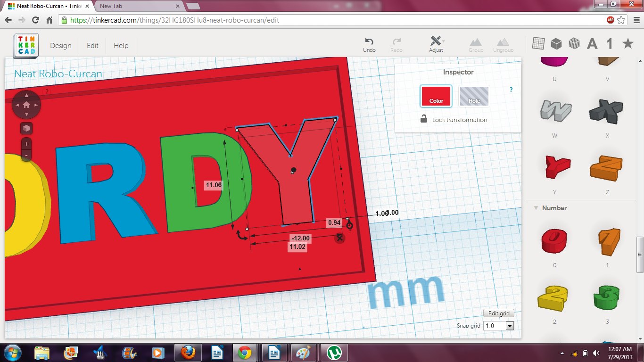
Task: Click the Edit grid button
Action: [x=498, y=313]
